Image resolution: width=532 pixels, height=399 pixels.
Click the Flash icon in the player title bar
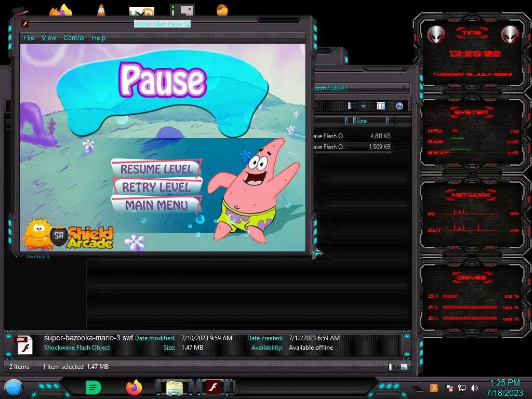[25, 24]
